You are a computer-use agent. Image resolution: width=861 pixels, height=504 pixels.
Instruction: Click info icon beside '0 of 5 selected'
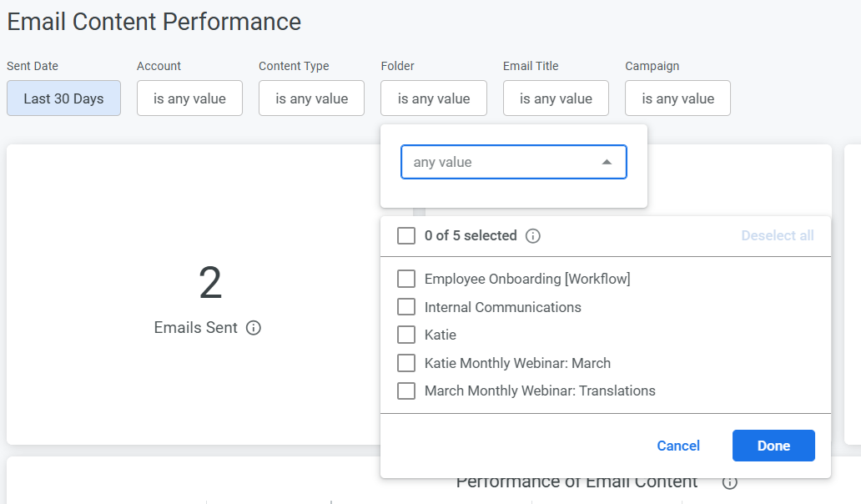point(532,236)
